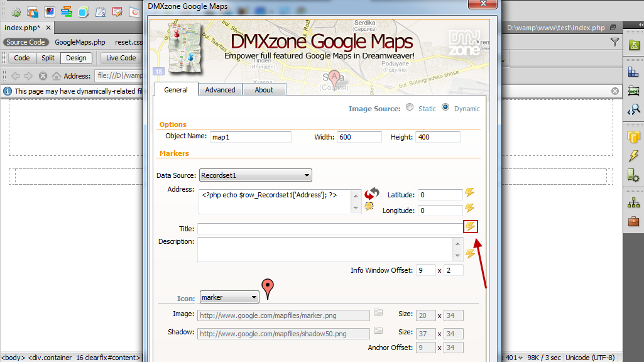Open the Databases panel yellow cylinders icon

[x=633, y=136]
